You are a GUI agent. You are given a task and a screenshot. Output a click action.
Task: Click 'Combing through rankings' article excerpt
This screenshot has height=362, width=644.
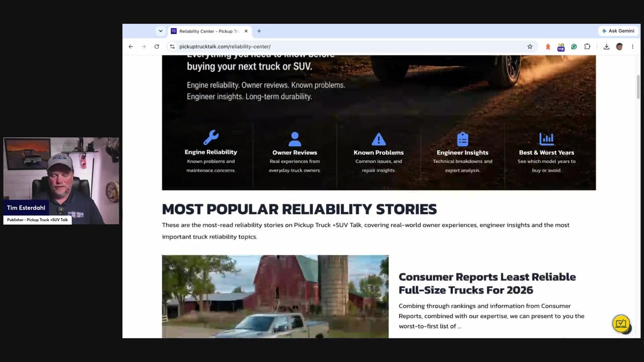pos(492,316)
